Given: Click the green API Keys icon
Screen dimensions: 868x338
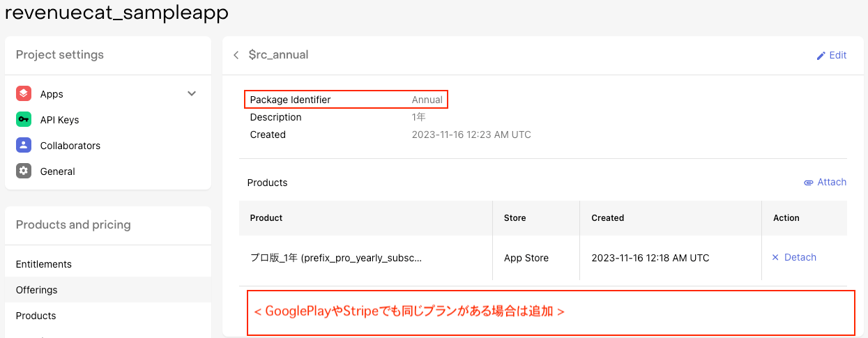Looking at the screenshot, I should [24, 119].
